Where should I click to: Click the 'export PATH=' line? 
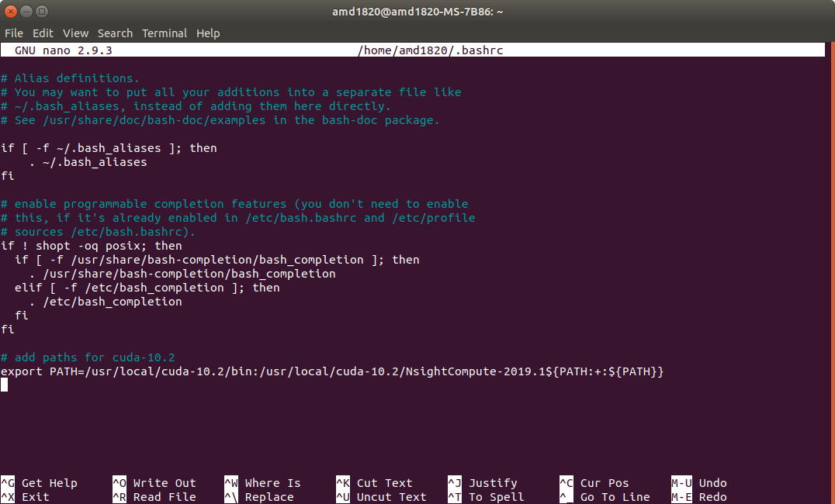(x=332, y=371)
